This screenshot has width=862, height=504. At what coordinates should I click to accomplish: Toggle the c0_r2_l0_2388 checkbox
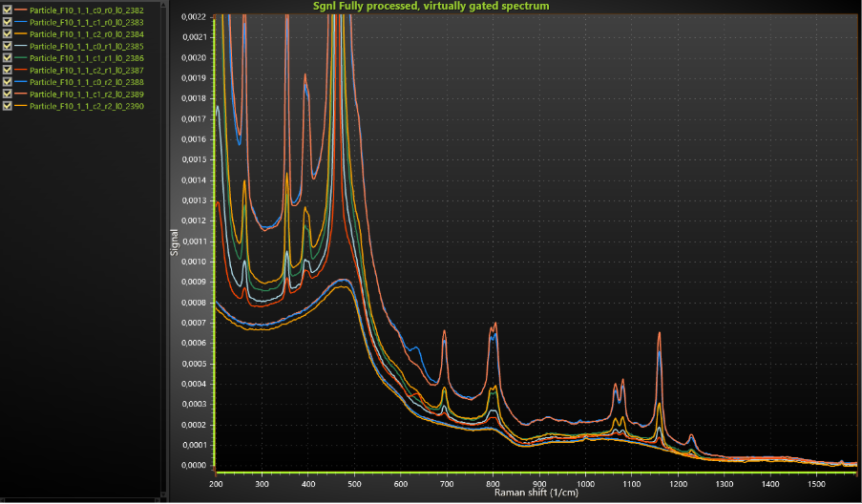pos(7,82)
